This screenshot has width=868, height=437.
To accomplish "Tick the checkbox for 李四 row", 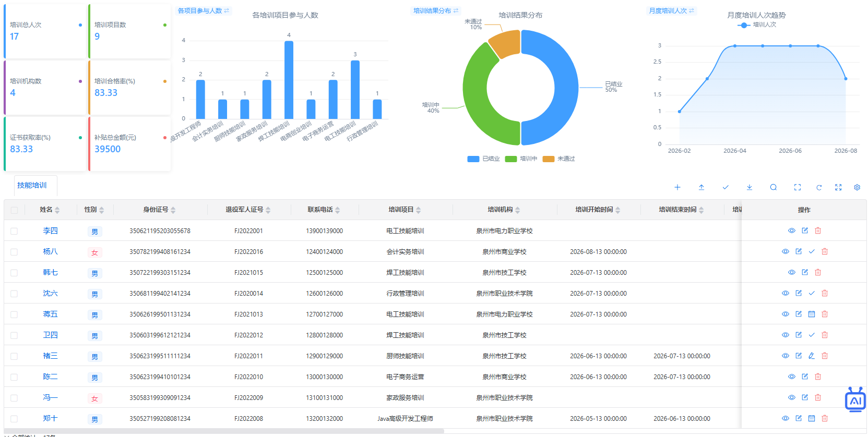I will click(14, 231).
